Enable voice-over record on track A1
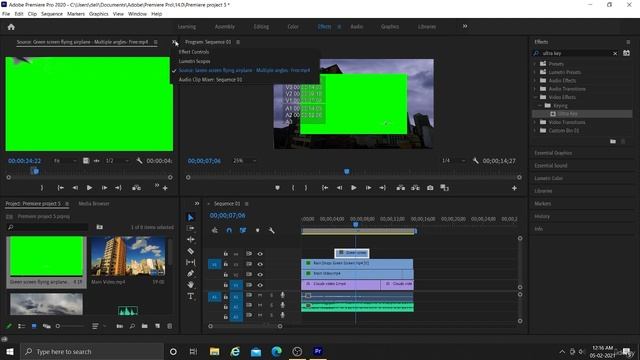The width and height of the screenshot is (640, 360). (282, 295)
